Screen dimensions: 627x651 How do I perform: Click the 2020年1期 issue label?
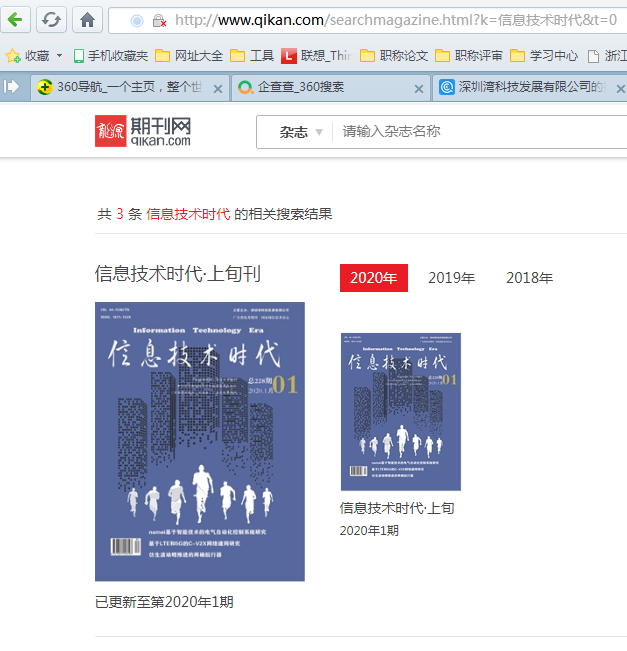click(369, 531)
